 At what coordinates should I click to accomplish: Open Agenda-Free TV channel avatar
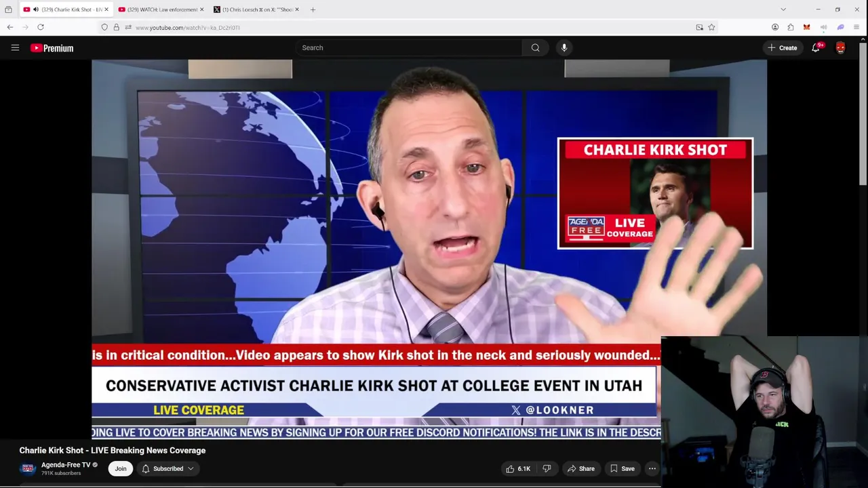click(28, 468)
